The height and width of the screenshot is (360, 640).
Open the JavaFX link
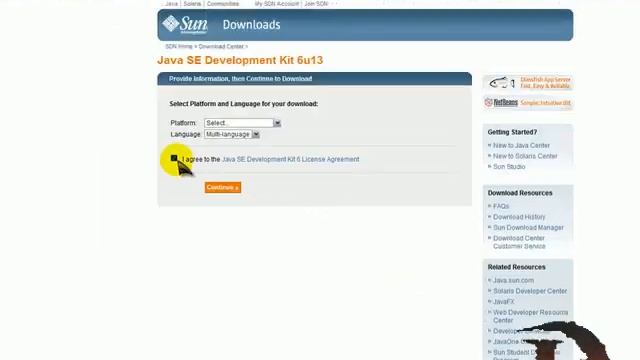coord(504,302)
